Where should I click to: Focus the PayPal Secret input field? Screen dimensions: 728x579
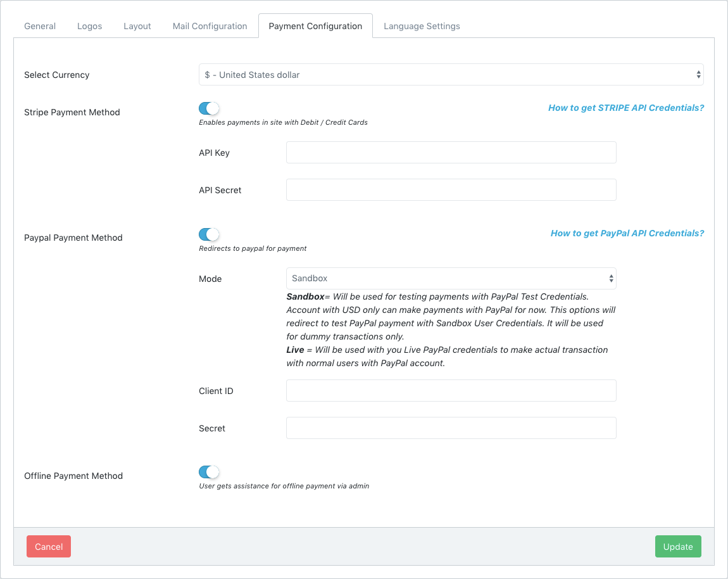[x=451, y=428]
